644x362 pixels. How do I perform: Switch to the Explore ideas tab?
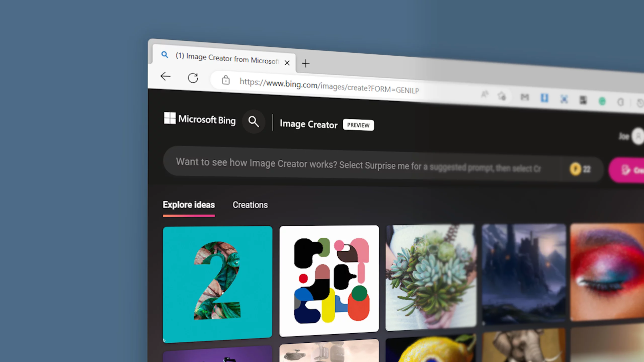click(x=188, y=205)
